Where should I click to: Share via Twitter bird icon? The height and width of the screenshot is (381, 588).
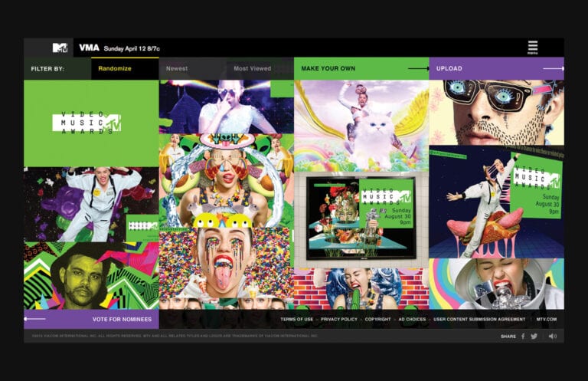click(534, 336)
